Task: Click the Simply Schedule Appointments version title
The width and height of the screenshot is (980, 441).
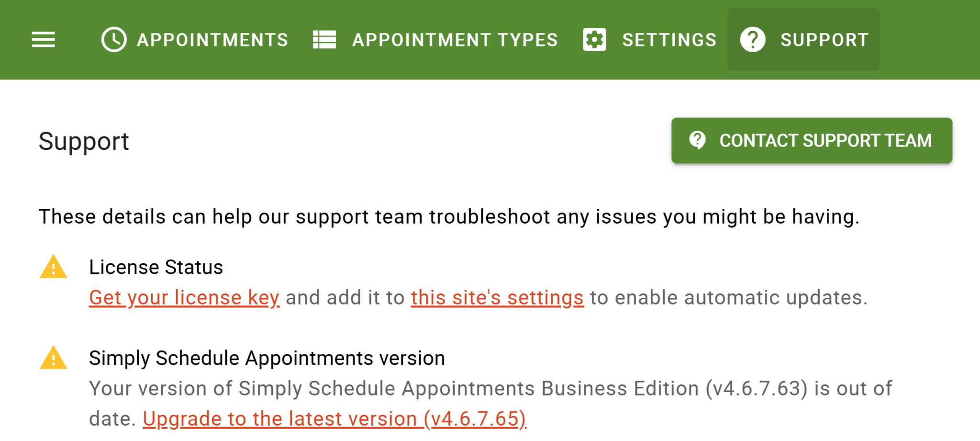Action: tap(267, 358)
